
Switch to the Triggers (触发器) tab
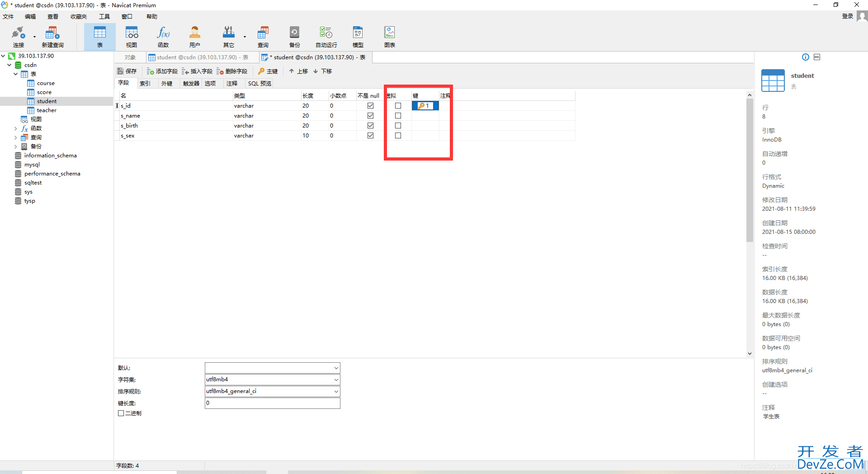(x=191, y=84)
